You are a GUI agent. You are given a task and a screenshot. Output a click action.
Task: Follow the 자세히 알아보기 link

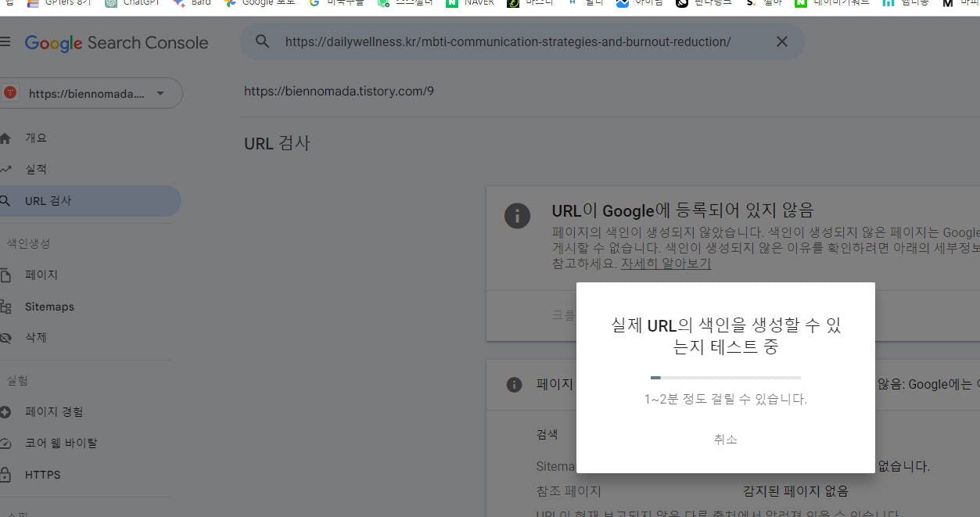666,264
